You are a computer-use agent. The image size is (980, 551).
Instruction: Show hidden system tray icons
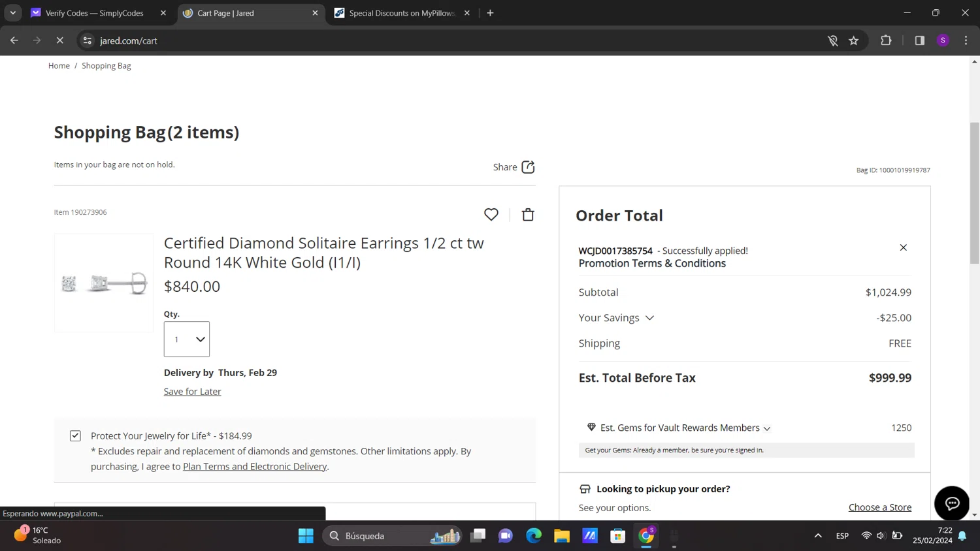coord(818,536)
